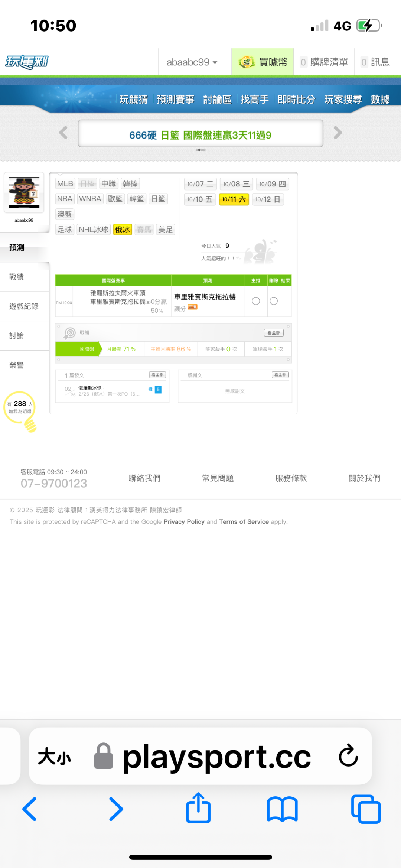
Task: Select NBA league filter
Action: [65, 199]
